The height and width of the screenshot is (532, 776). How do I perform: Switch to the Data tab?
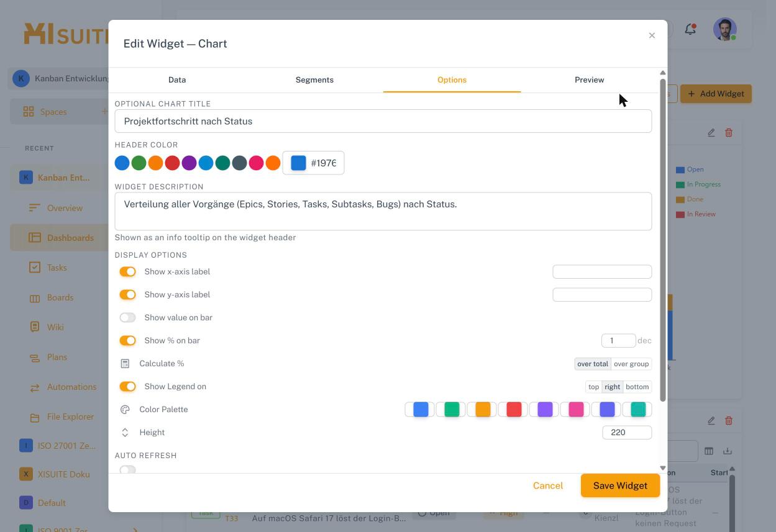(x=177, y=79)
